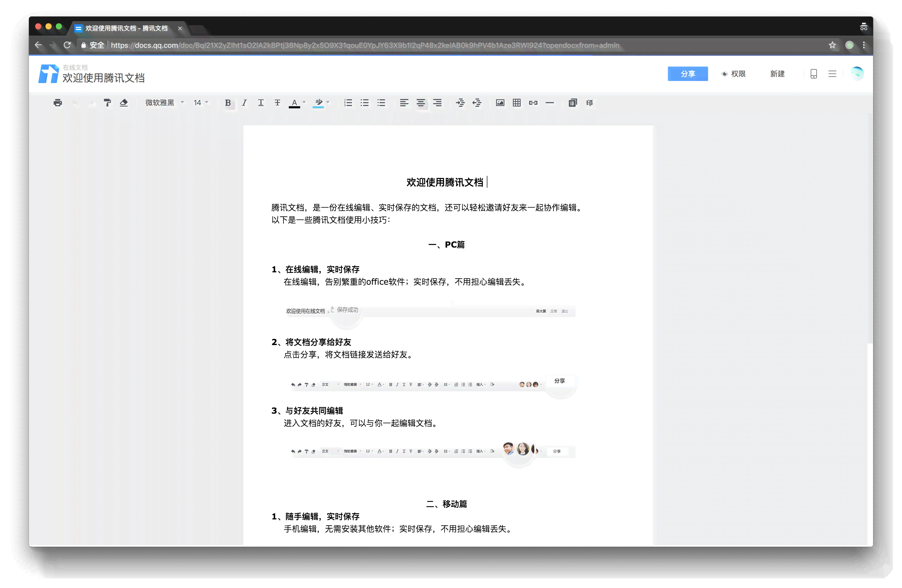Open the font size 14 dropdown
Image resolution: width=902 pixels, height=588 pixels.
tap(201, 103)
